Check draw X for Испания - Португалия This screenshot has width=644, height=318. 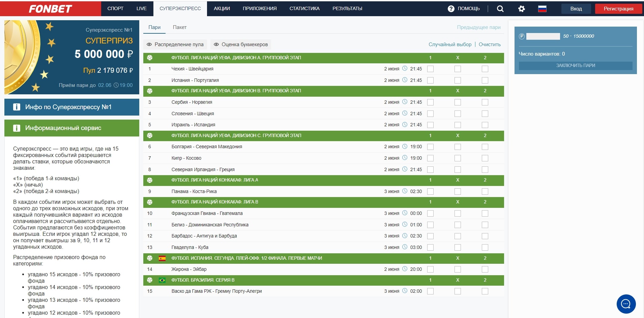pos(458,80)
